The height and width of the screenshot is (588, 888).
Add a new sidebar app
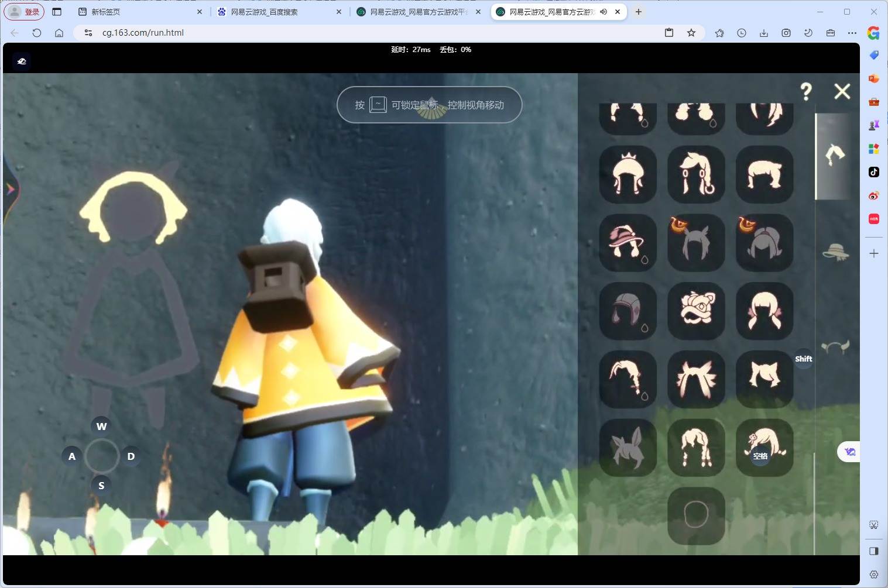click(874, 253)
